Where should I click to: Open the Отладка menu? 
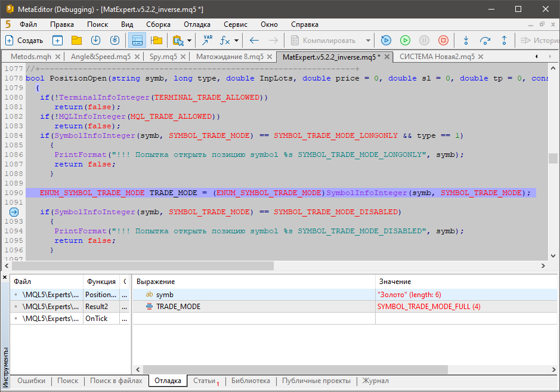click(197, 24)
